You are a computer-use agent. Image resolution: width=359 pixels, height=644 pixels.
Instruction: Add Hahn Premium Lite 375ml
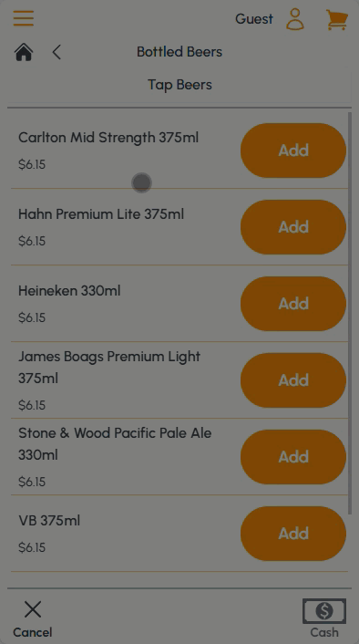tap(293, 227)
